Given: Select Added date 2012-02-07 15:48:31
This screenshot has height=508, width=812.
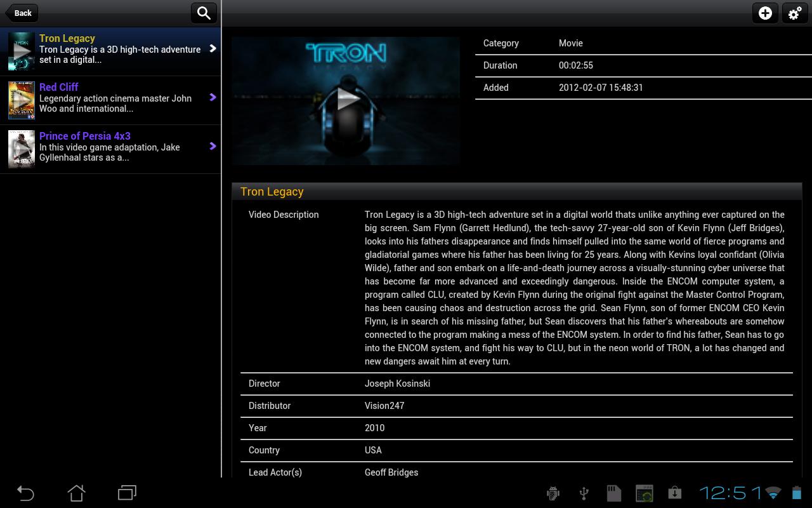Looking at the screenshot, I should pos(601,88).
